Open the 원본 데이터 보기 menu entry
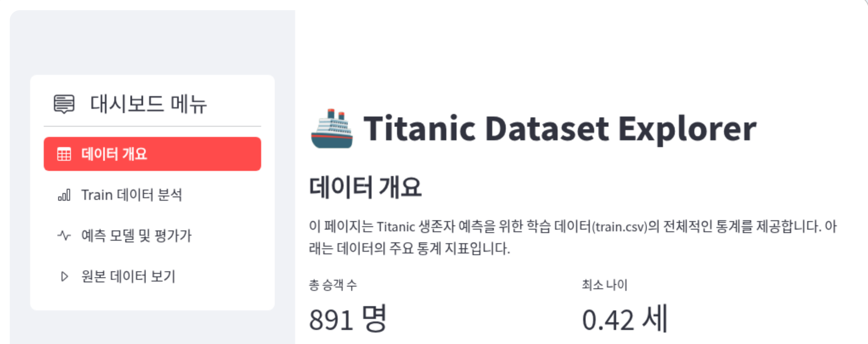The image size is (868, 344). (128, 276)
